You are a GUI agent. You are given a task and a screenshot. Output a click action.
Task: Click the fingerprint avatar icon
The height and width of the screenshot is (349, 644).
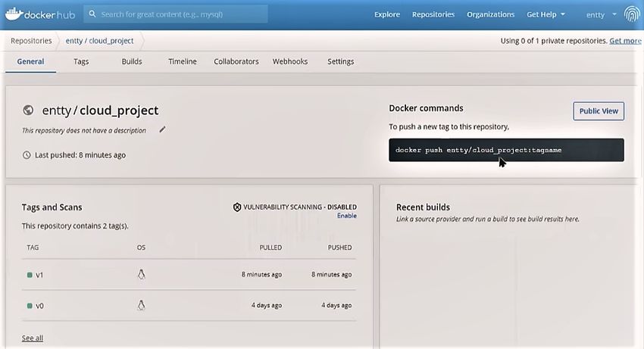pos(632,14)
